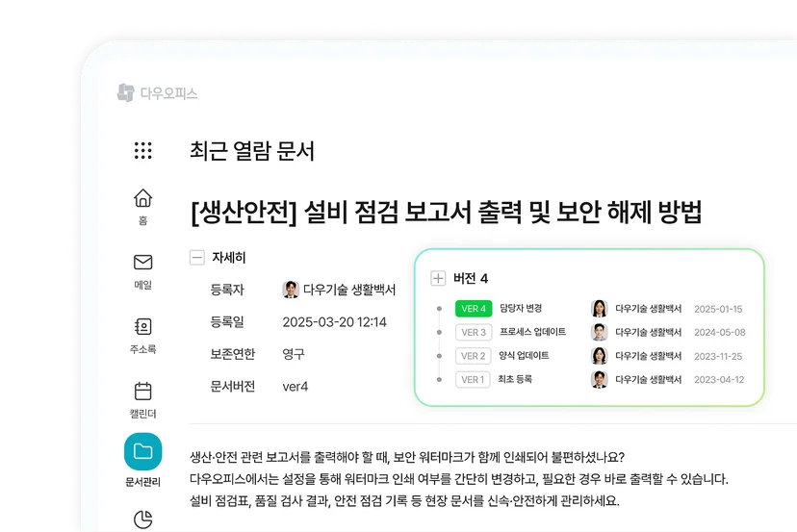Click the date 2024-05-08
The height and width of the screenshot is (532, 797).
pyautogui.click(x=720, y=332)
